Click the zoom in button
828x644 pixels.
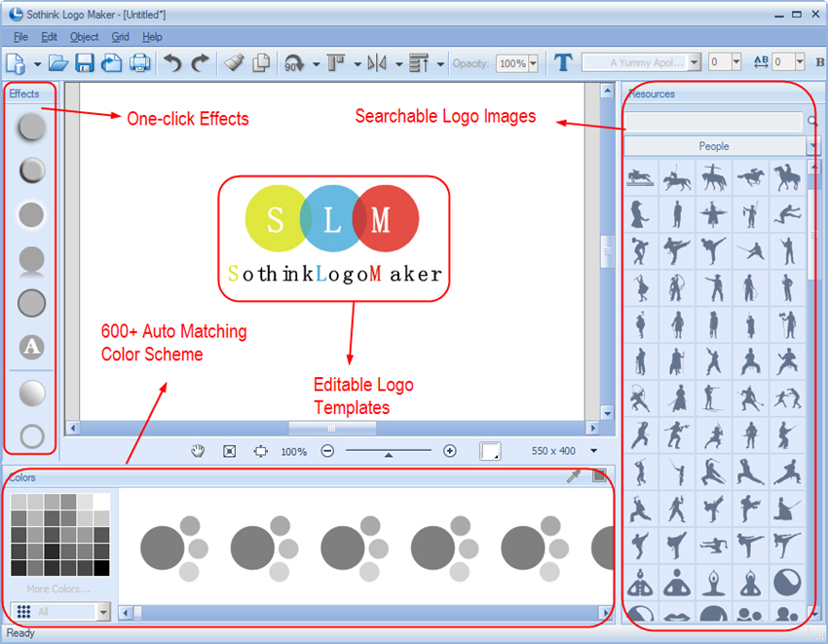pos(450,451)
